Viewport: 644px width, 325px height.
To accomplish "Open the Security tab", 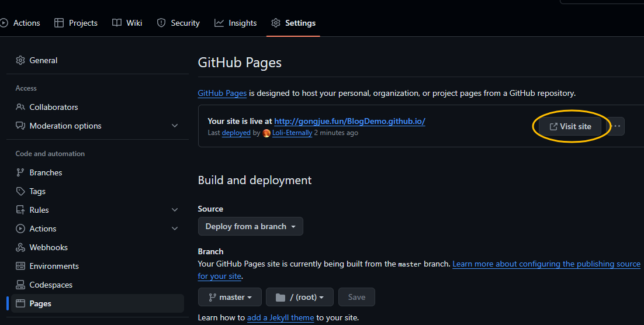I will (178, 23).
